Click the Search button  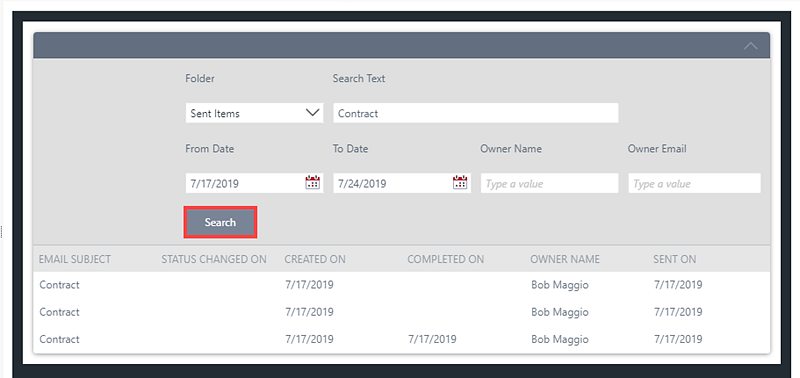pyautogui.click(x=220, y=222)
